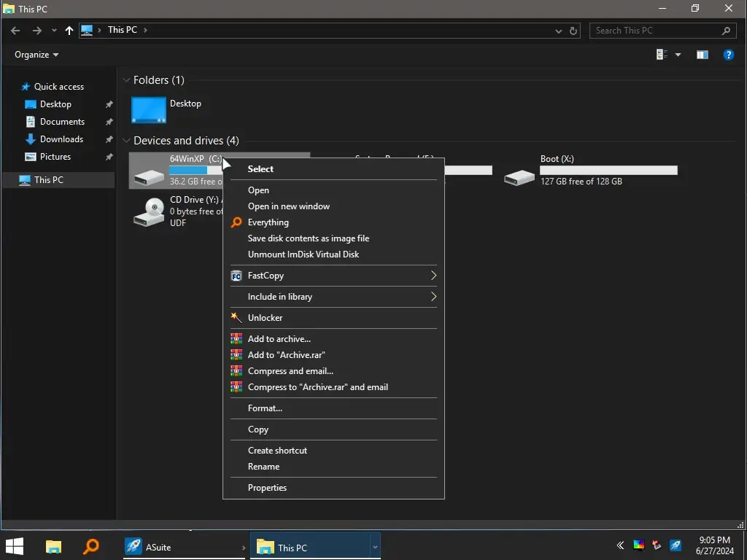747x560 pixels.
Task: Show hidden system tray icons
Action: 620,545
